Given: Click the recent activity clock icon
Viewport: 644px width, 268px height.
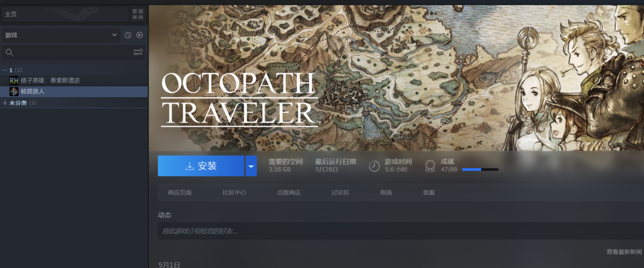Looking at the screenshot, I should click(128, 35).
